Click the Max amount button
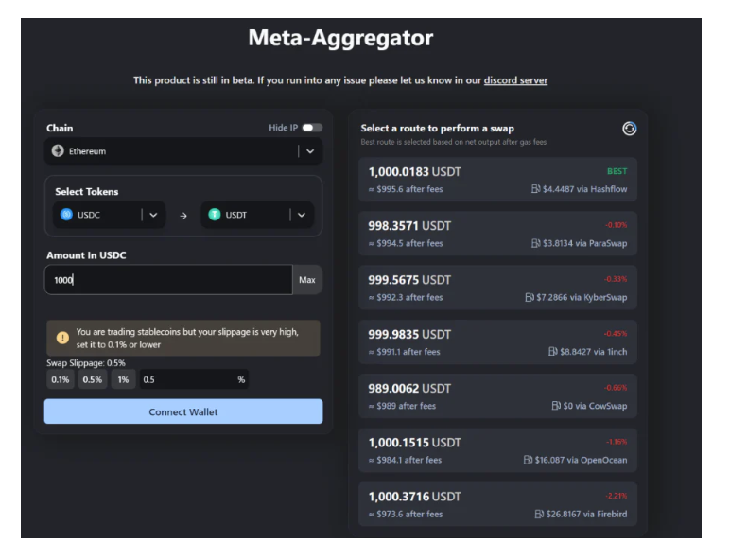The image size is (730, 560). 307,280
